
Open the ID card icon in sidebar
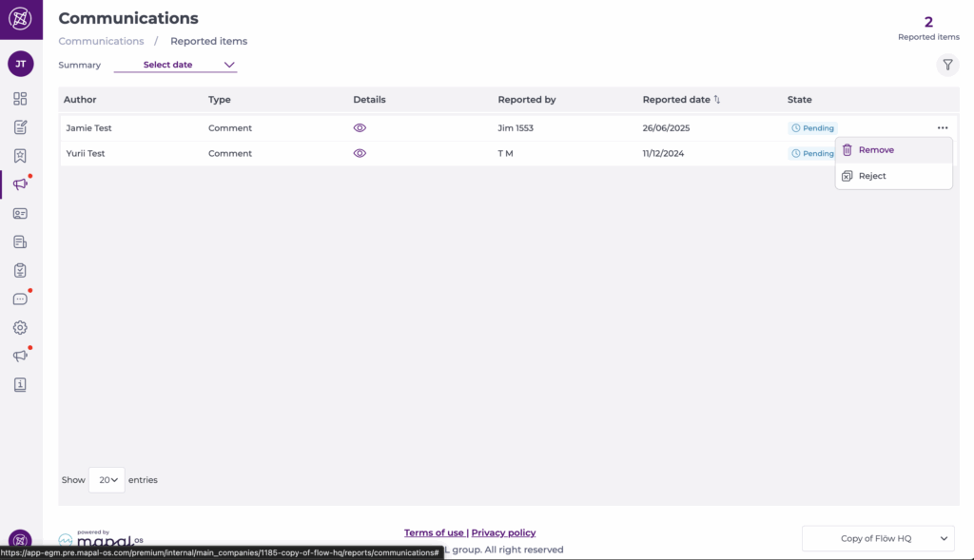point(20,214)
